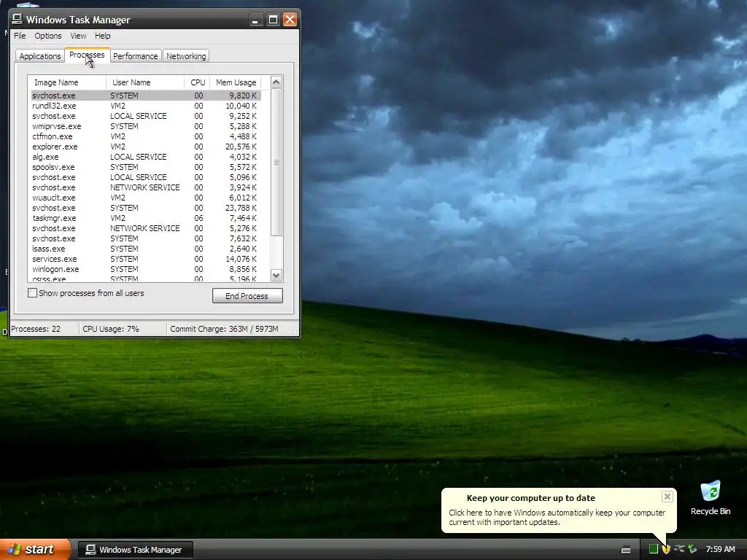Screen dimensions: 747x560
Task: Open the Start menu
Action: coord(35,549)
